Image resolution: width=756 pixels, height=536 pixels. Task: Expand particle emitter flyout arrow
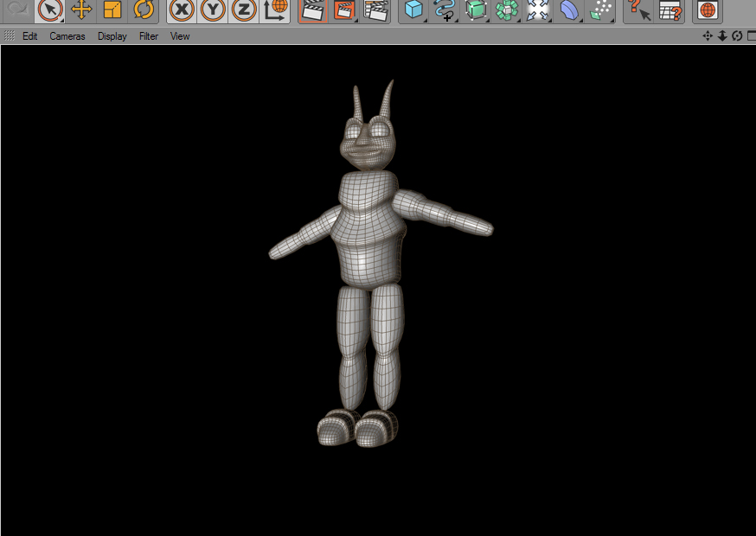point(612,20)
